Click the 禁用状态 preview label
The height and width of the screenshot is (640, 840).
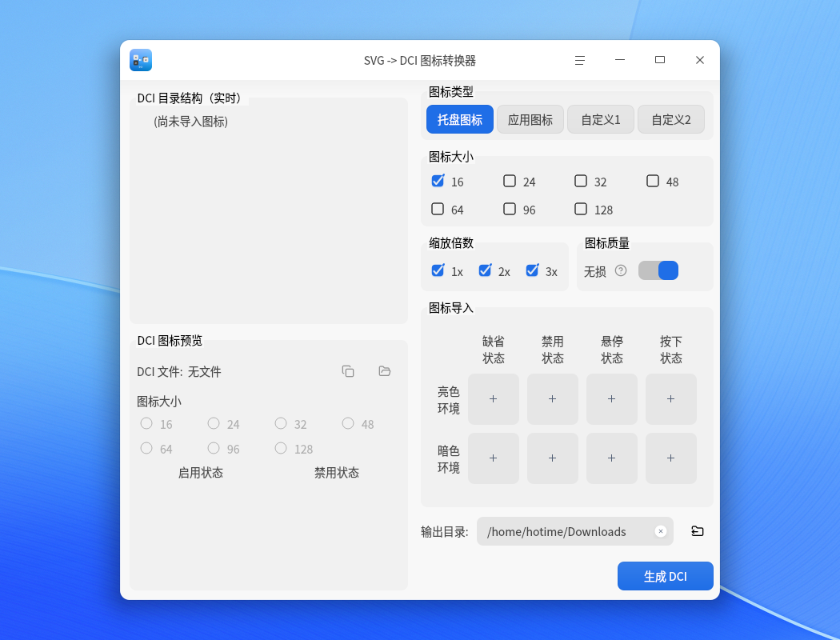337,473
